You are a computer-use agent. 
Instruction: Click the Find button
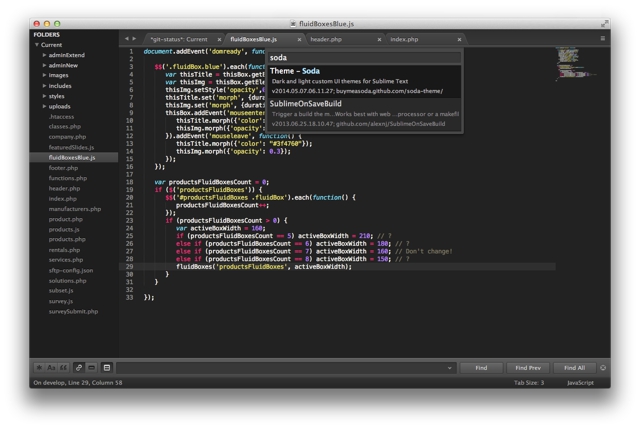(481, 368)
